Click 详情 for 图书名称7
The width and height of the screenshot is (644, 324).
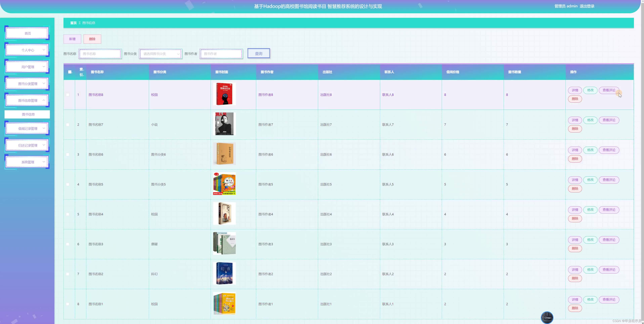(575, 120)
